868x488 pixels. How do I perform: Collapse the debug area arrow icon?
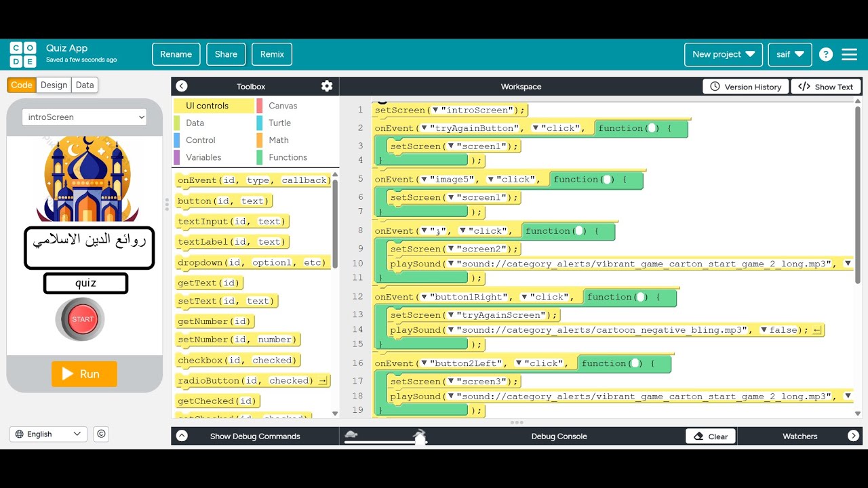[182, 436]
